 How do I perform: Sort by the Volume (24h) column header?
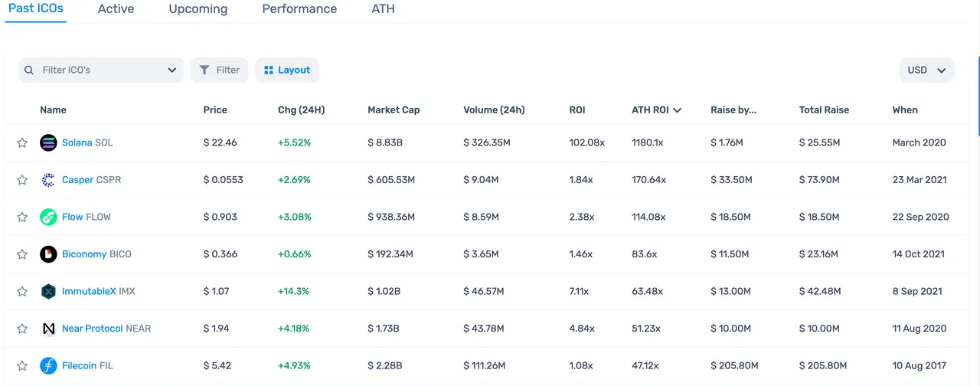click(x=494, y=110)
